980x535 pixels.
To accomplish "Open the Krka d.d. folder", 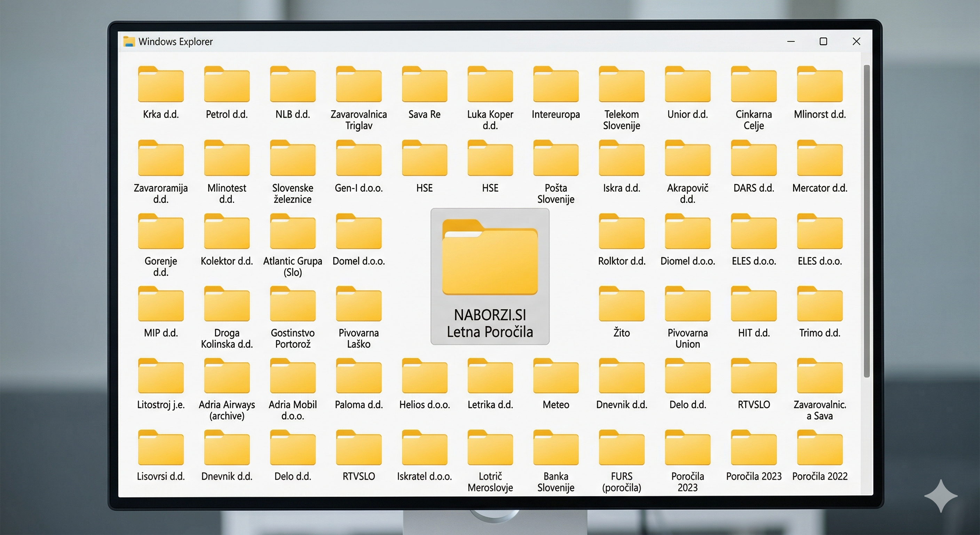I will click(x=160, y=85).
